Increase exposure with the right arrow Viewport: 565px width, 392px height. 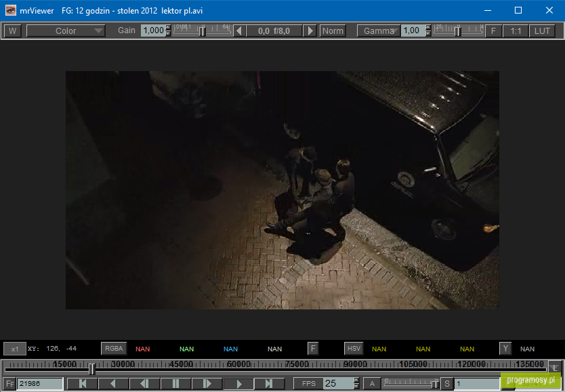pyautogui.click(x=310, y=31)
